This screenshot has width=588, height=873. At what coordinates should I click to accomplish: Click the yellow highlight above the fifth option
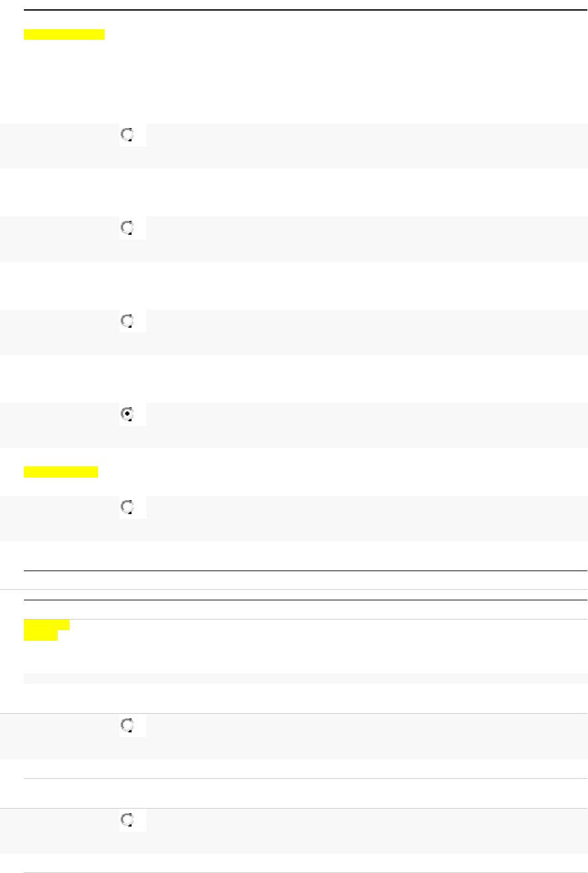(x=61, y=472)
